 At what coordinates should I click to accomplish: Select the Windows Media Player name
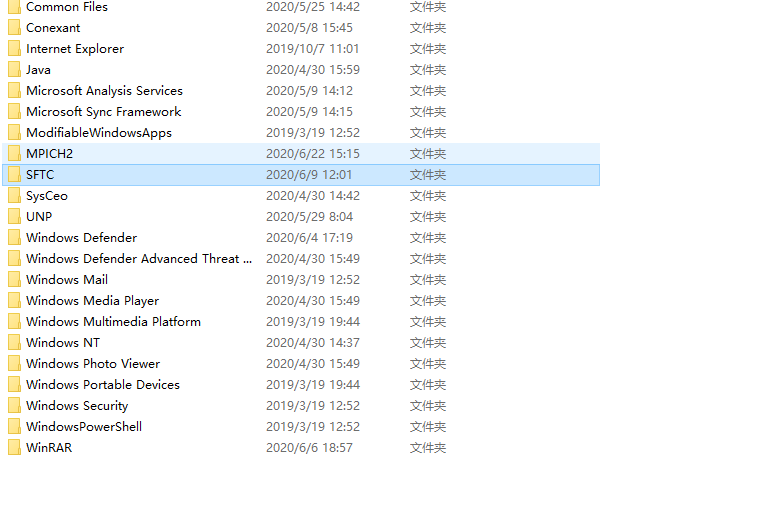pos(93,300)
